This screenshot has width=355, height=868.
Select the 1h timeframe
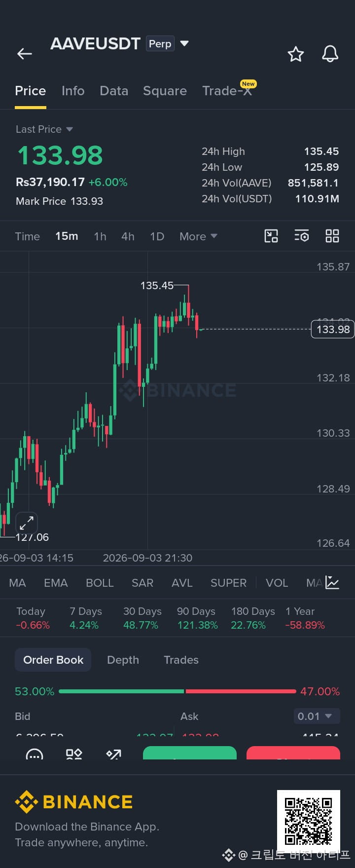coord(100,236)
